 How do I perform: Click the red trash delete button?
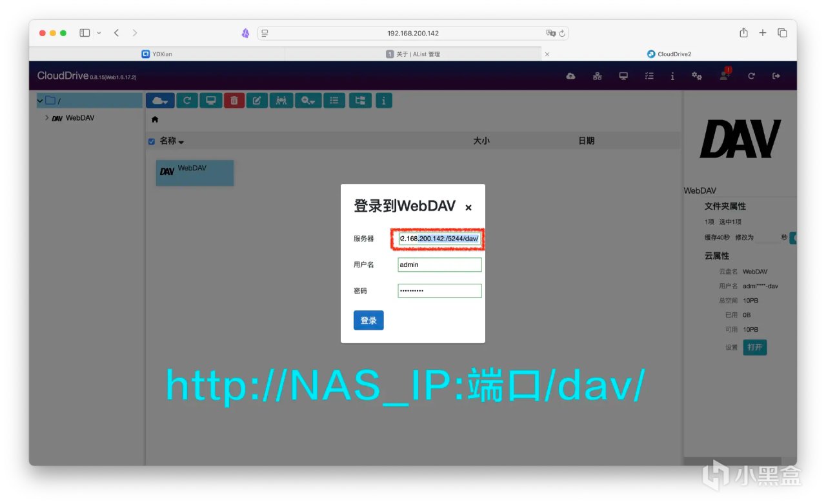coord(234,101)
